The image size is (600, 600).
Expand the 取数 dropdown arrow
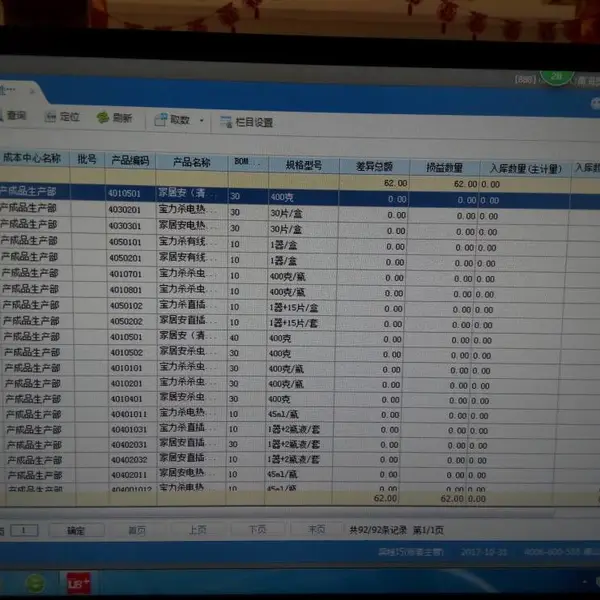pyautogui.click(x=202, y=121)
